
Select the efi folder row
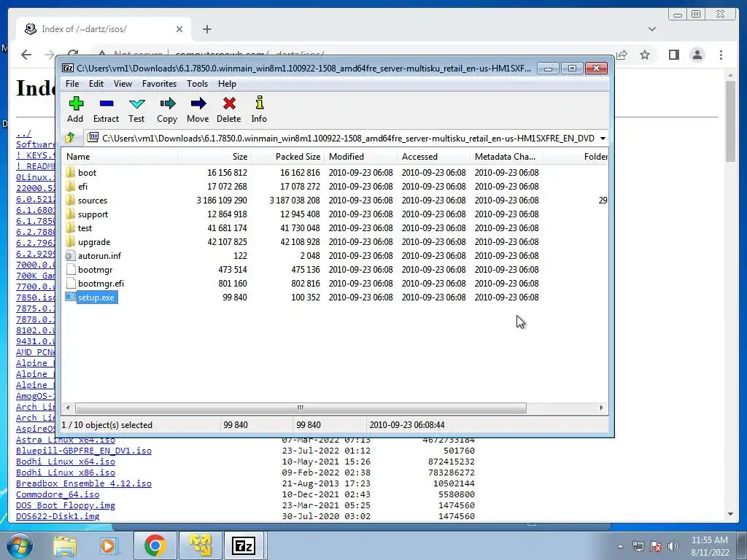pos(335,186)
